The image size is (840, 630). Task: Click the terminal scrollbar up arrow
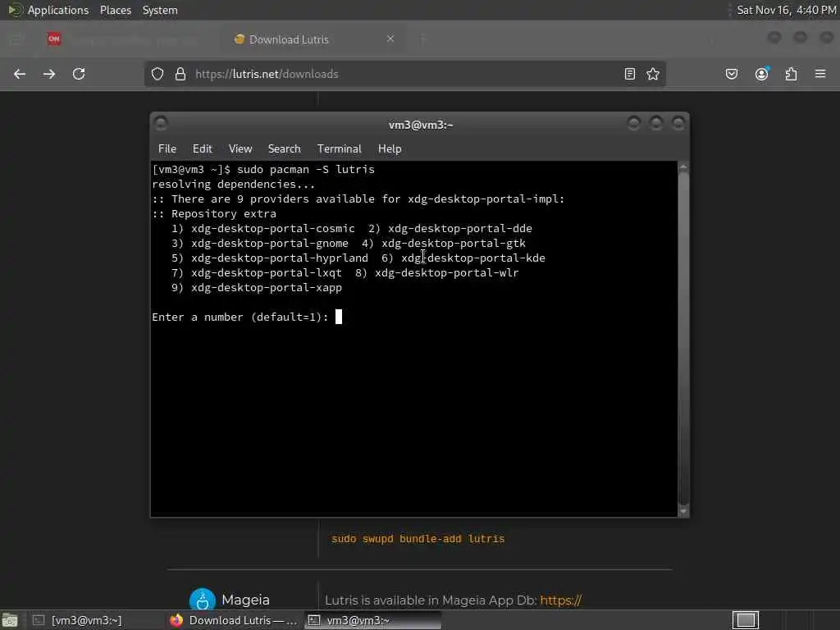point(683,167)
